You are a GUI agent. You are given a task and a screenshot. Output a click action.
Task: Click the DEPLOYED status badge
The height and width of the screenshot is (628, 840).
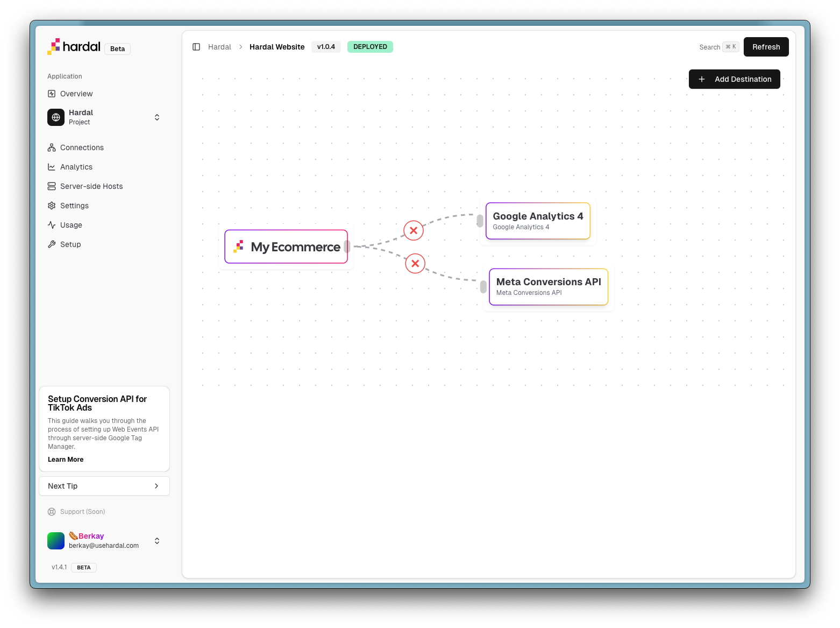click(370, 47)
